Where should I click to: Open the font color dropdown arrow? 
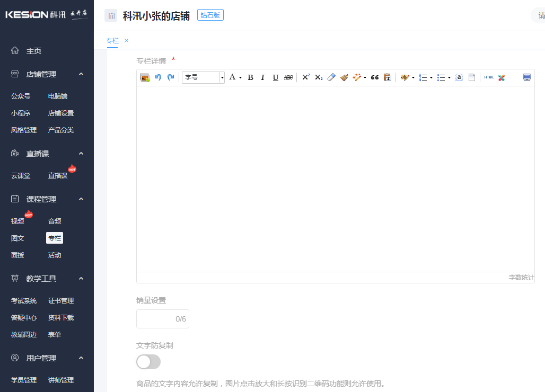click(240, 77)
